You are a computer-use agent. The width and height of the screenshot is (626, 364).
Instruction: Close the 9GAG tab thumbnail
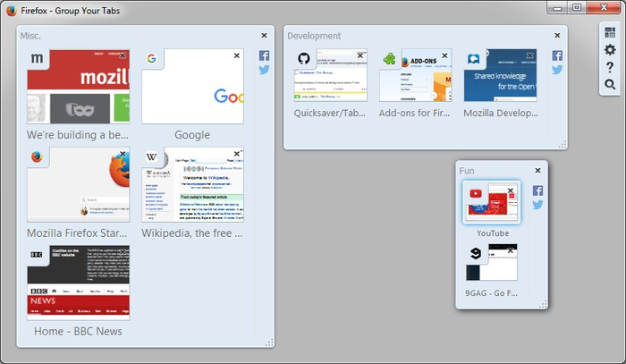(x=511, y=250)
